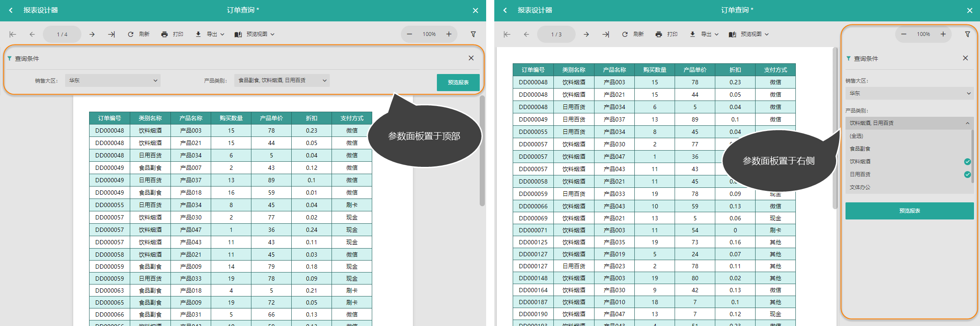Go to previous page in right window
980x326 pixels.
pos(526,34)
